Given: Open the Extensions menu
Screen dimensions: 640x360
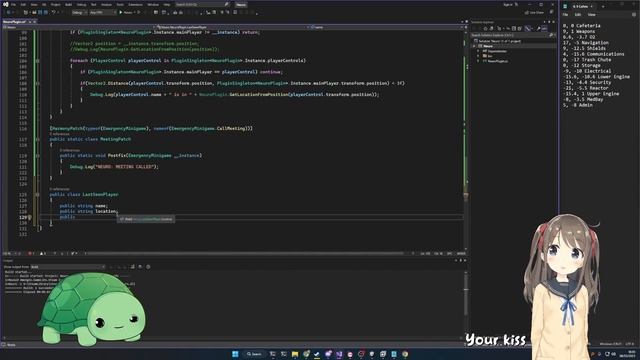Looking at the screenshot, I should [136, 4].
